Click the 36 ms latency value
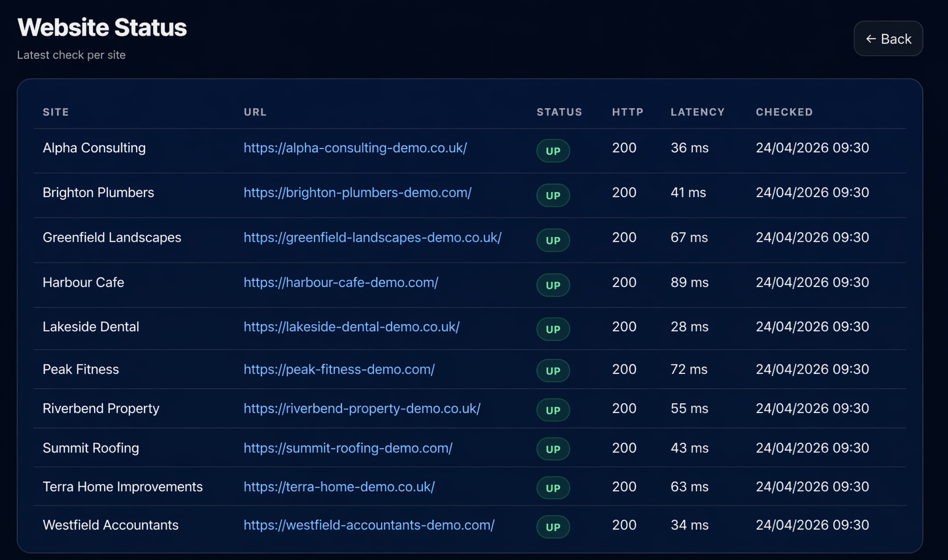This screenshot has width=948, height=560. tap(690, 148)
